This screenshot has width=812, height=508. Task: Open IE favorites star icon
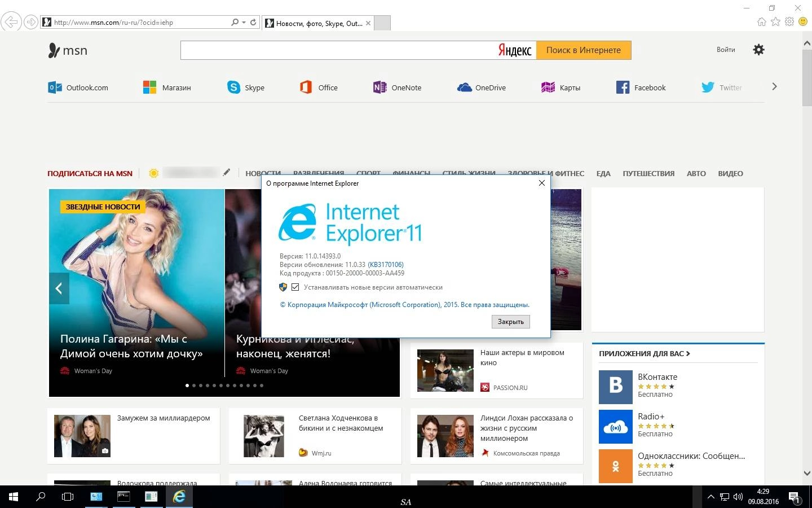click(775, 22)
